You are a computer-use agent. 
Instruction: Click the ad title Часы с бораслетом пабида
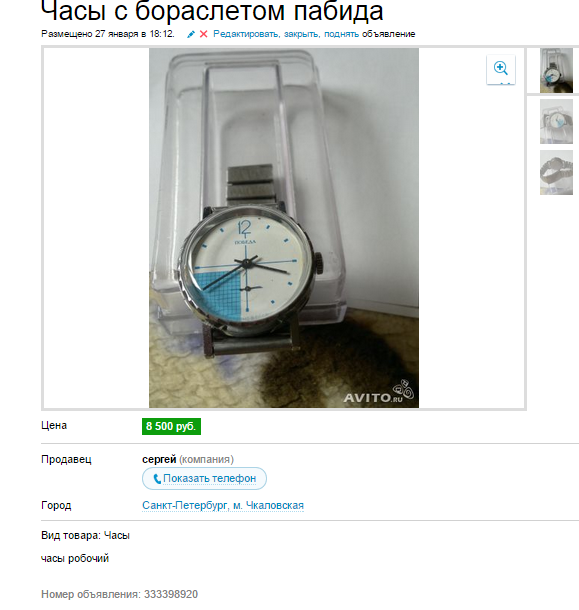coord(212,11)
